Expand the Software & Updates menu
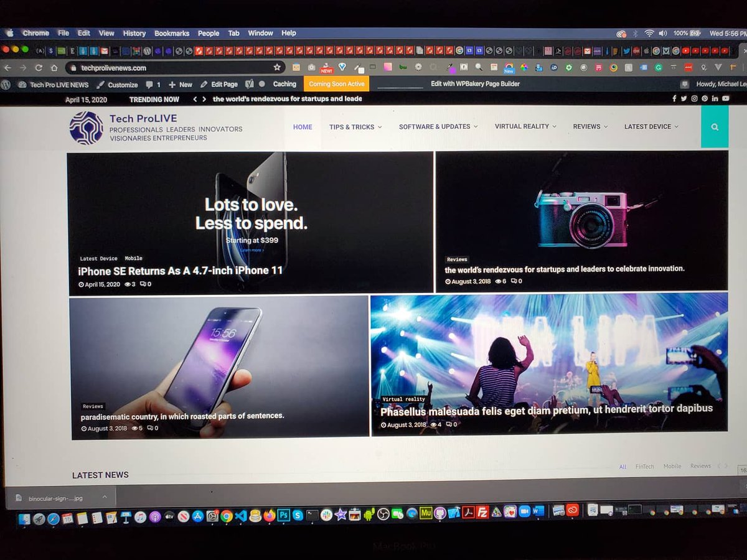This screenshot has height=560, width=747. point(438,126)
